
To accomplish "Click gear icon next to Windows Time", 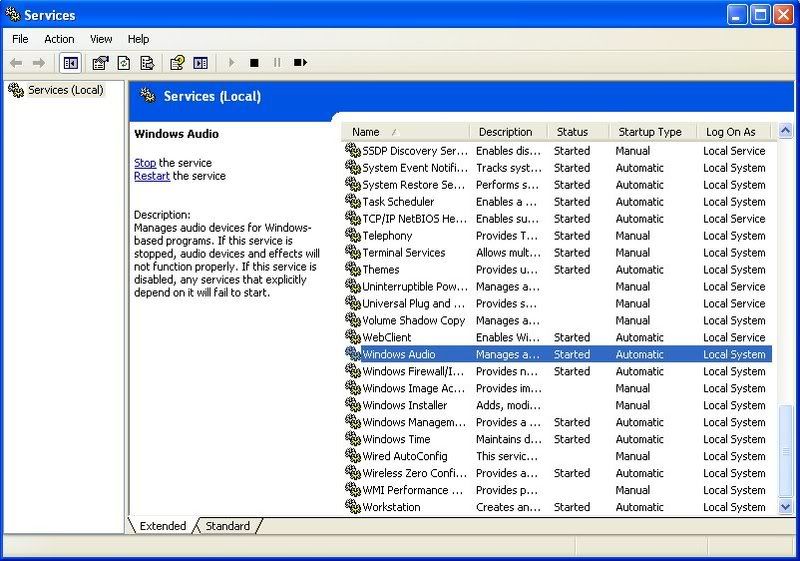I will pos(353,439).
